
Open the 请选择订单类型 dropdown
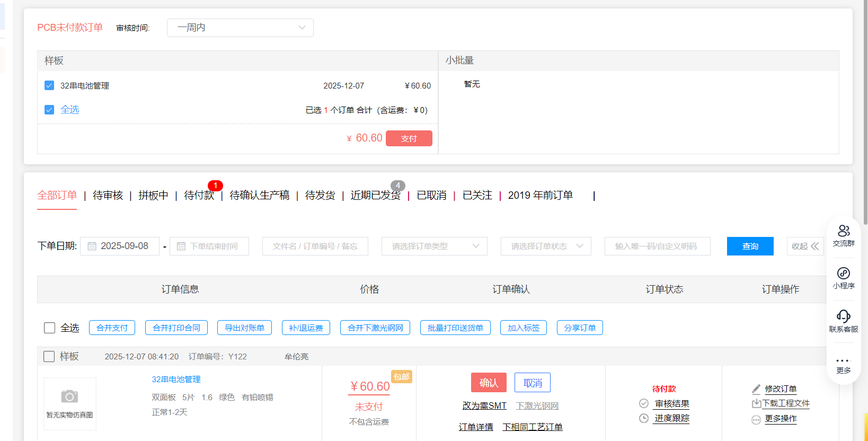[x=434, y=246]
